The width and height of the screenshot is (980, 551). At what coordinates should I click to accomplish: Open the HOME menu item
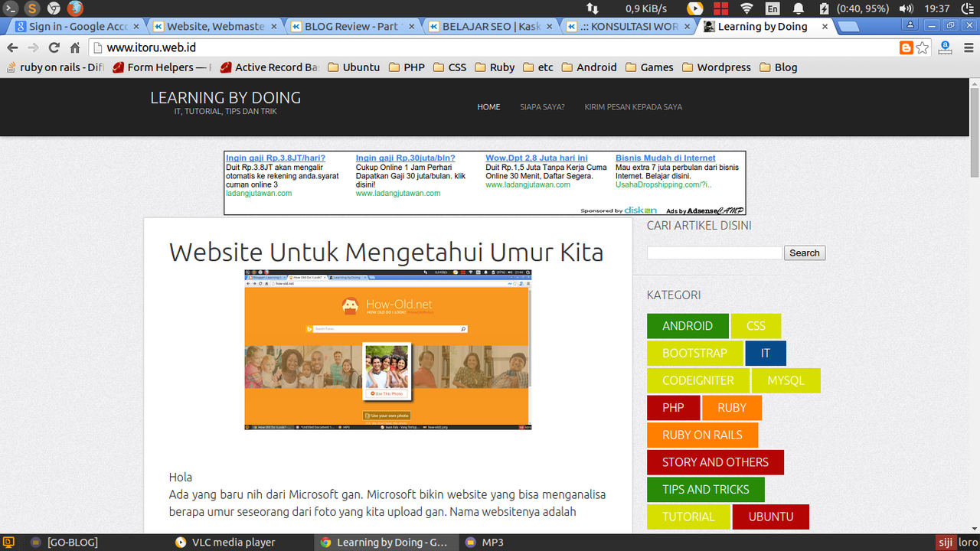point(488,107)
